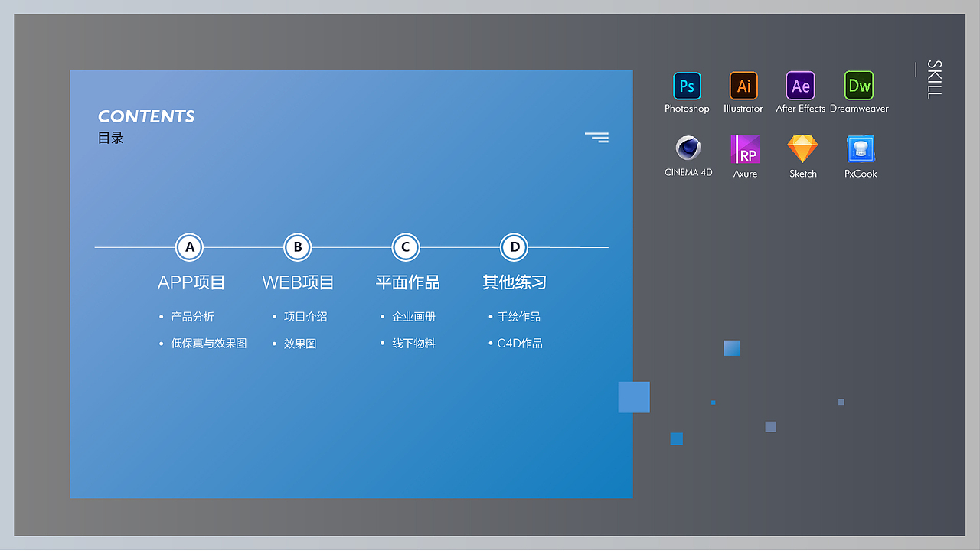
Task: Switch to the WEB项目 section
Action: (298, 282)
